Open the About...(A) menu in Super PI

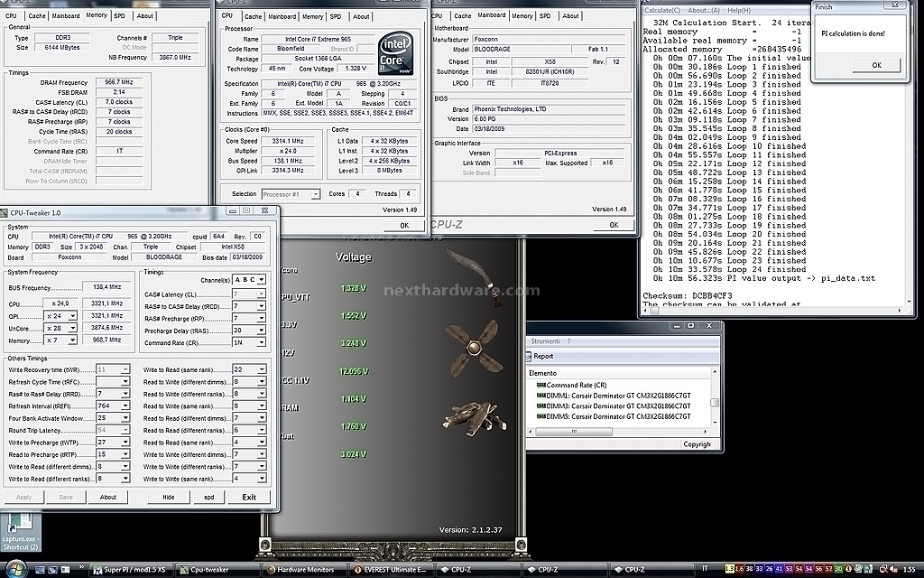pos(704,10)
